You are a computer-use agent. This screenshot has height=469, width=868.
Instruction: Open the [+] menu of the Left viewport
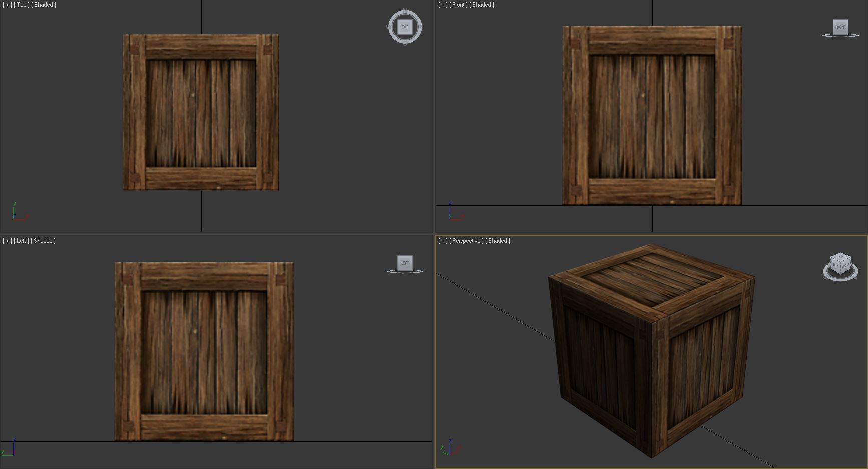7,241
